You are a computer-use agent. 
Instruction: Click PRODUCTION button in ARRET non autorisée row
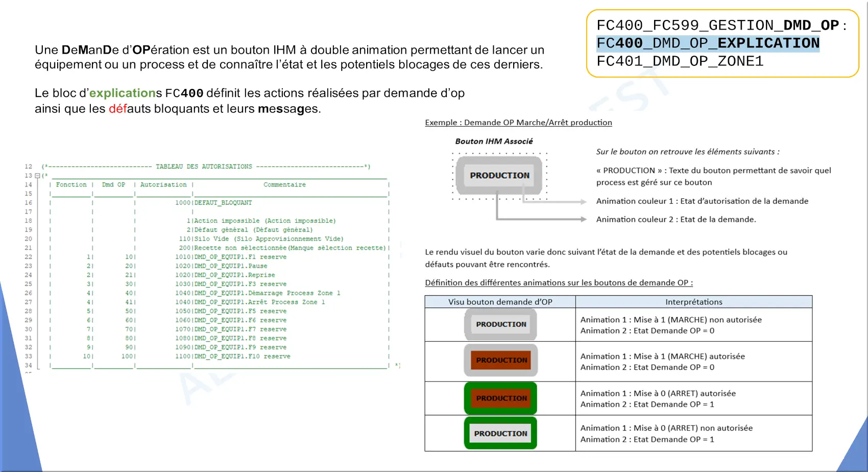pos(501,433)
